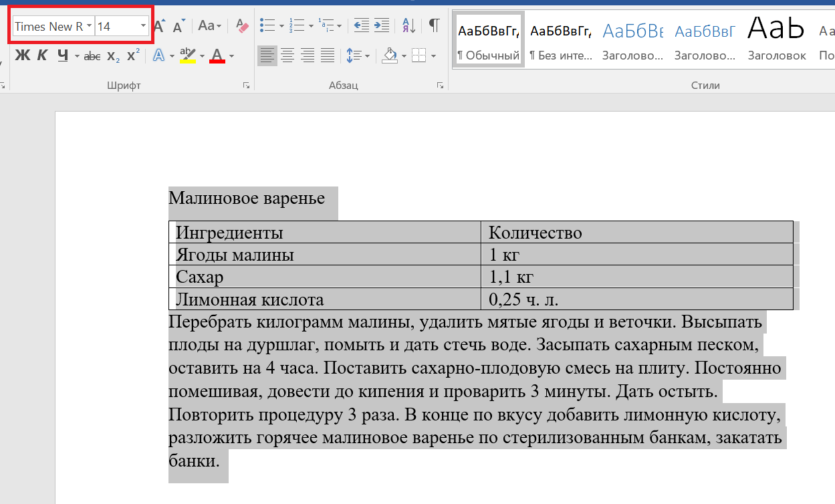Toggle underline formatting Ч
The height and width of the screenshot is (504, 835).
point(63,55)
